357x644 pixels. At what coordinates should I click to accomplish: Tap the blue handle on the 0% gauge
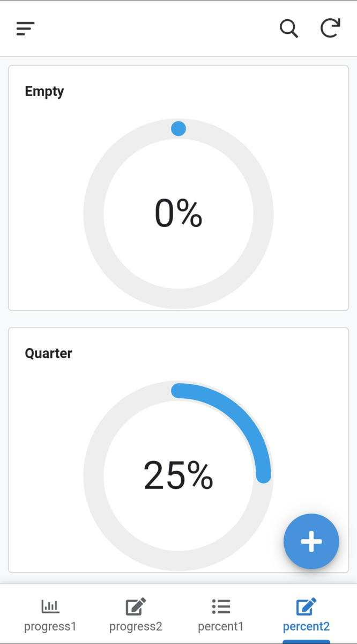coord(178,128)
